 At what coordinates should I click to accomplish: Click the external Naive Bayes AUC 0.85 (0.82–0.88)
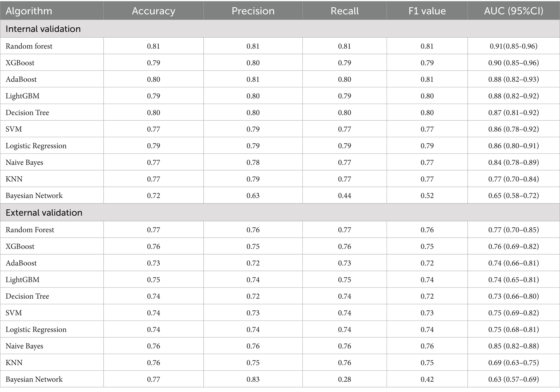[513, 346]
